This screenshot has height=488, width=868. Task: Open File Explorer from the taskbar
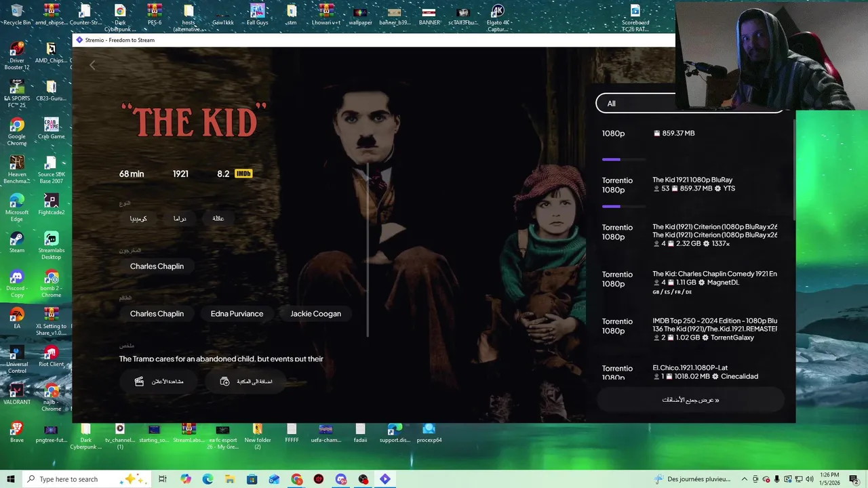(230, 479)
